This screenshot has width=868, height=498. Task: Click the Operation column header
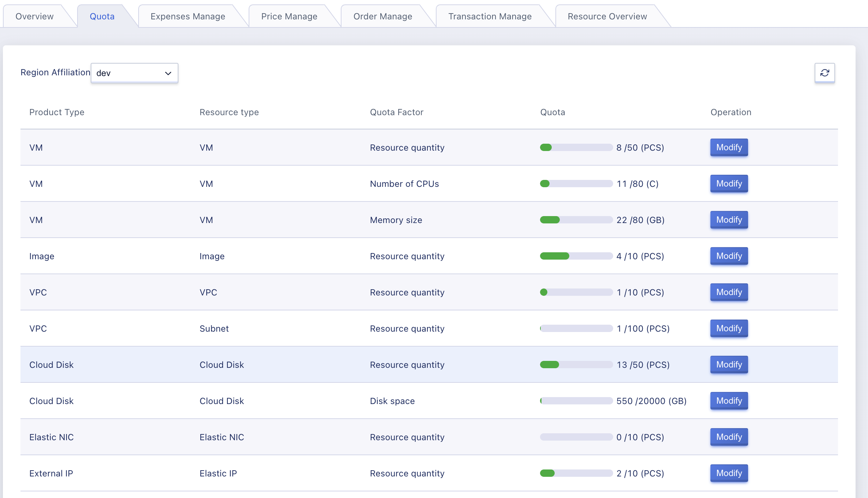731,112
